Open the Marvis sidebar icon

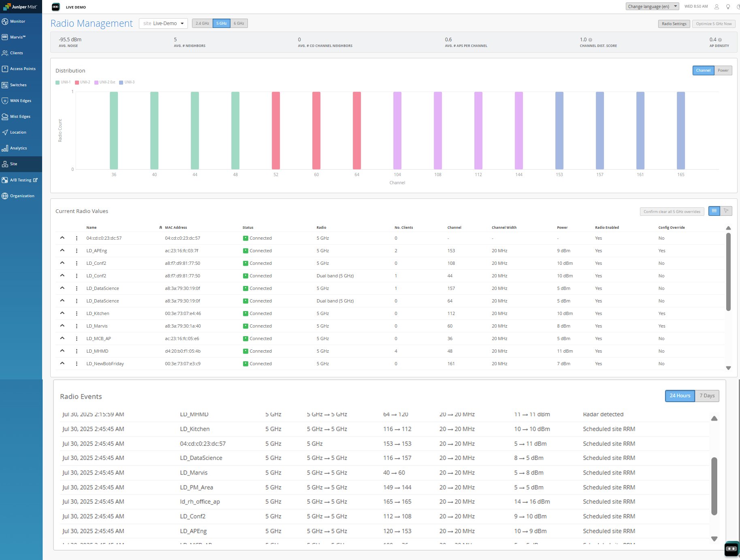tap(5, 37)
